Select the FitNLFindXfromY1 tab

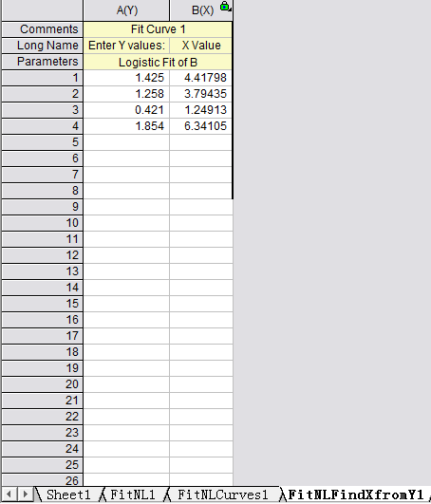pos(355,495)
